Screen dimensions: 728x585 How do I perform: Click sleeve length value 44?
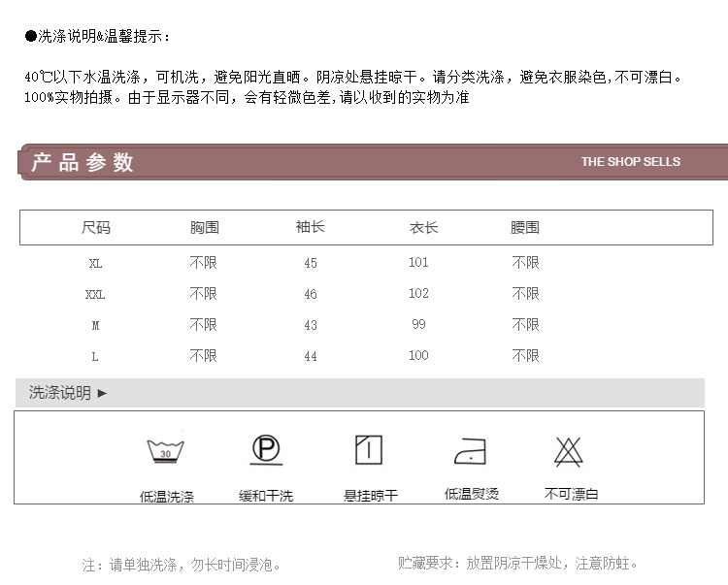tap(311, 356)
